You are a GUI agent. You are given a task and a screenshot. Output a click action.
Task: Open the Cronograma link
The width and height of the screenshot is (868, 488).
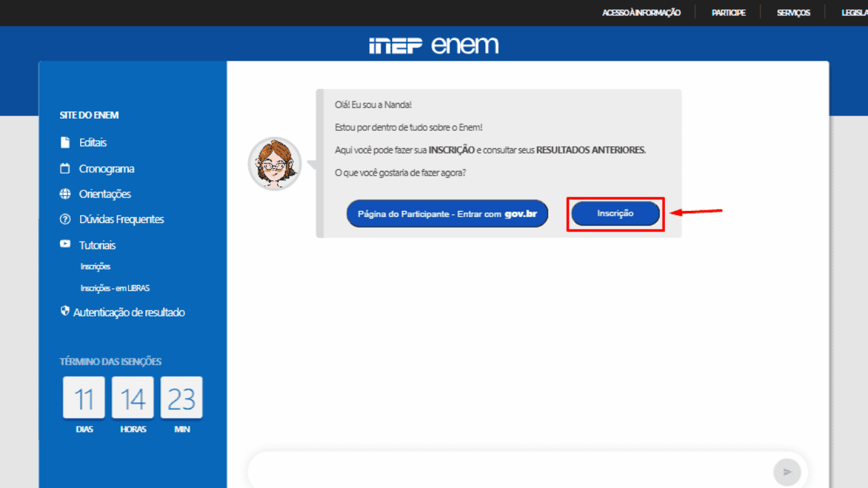(x=107, y=168)
